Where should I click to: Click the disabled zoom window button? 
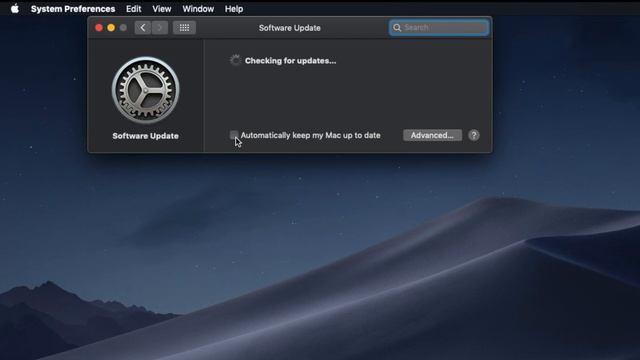click(123, 28)
